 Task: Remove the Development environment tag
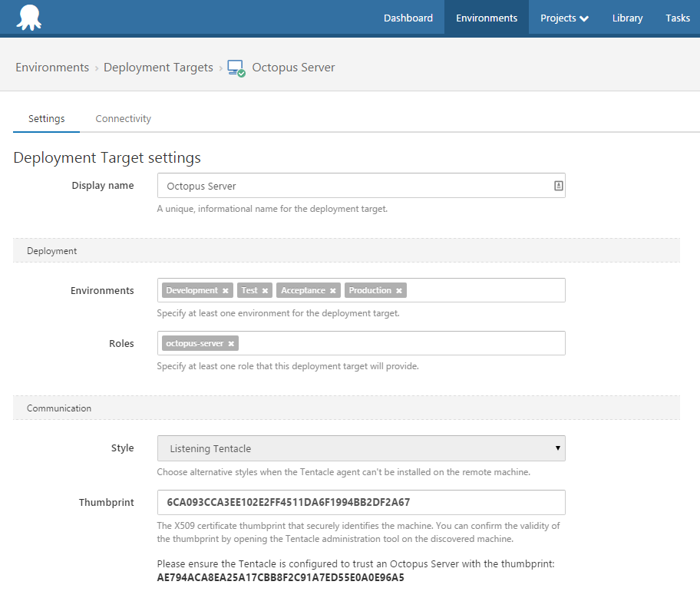coord(226,291)
